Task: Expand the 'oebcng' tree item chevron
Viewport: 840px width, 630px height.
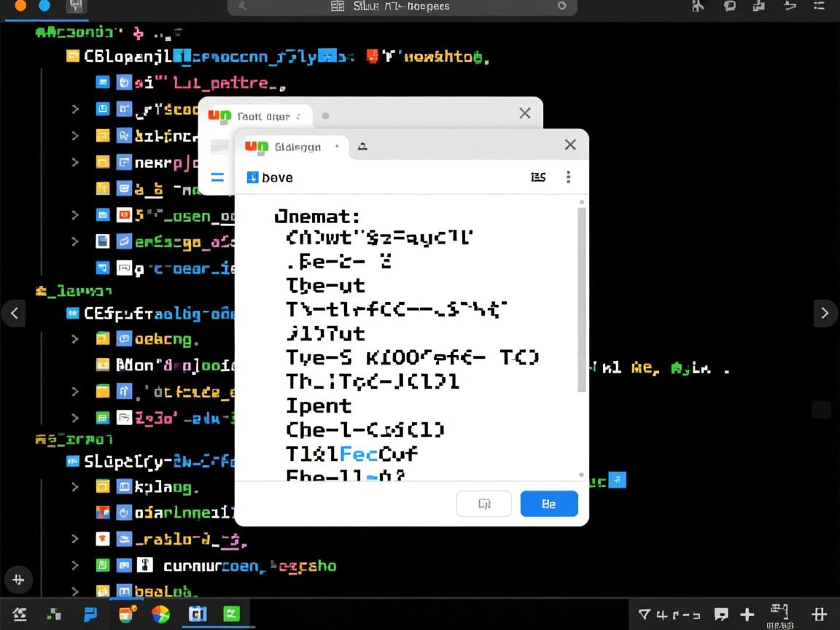Action: pyautogui.click(x=74, y=338)
